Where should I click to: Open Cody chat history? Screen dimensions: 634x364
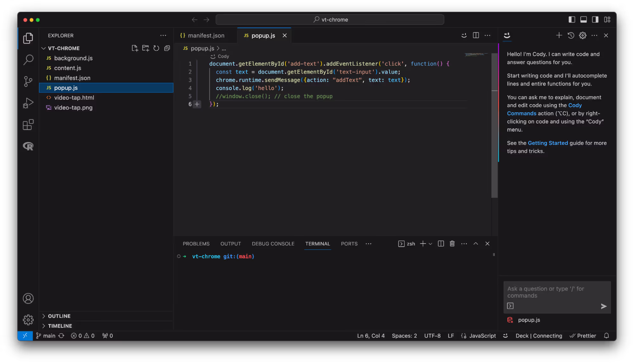tap(571, 36)
